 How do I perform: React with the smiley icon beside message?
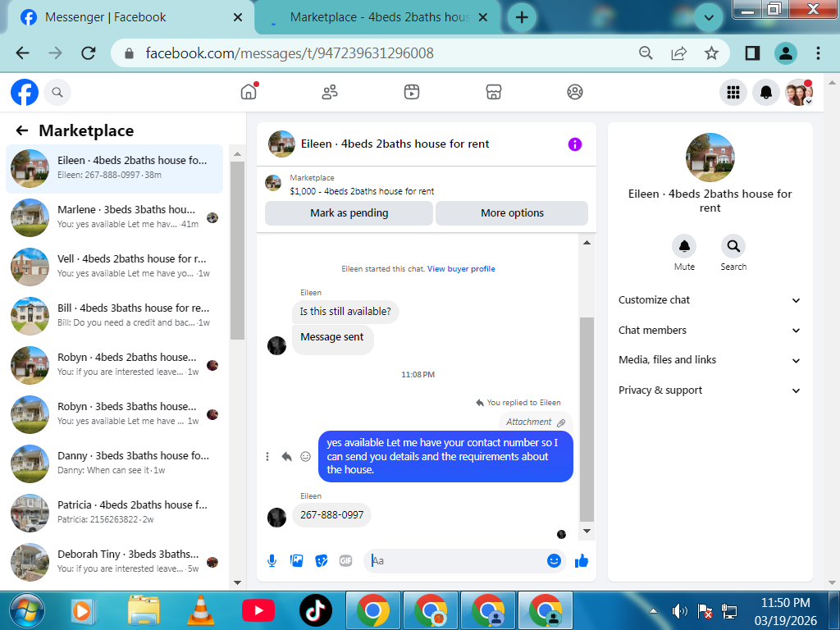[305, 456]
